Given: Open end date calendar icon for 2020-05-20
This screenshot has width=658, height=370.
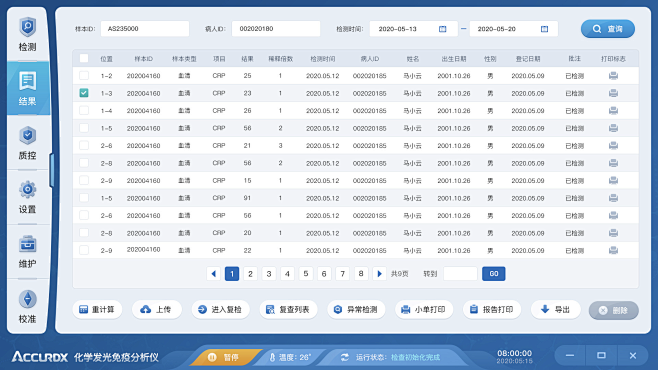Looking at the screenshot, I should [x=544, y=29].
